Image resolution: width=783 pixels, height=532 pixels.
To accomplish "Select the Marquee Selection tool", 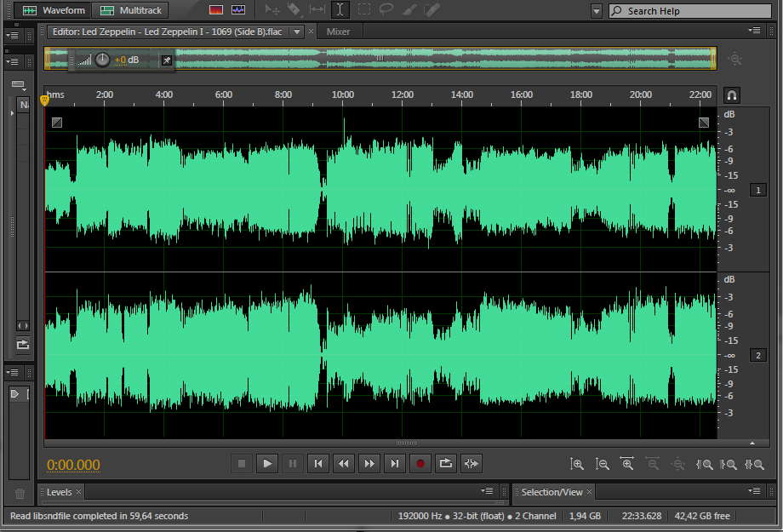I will coord(364,9).
